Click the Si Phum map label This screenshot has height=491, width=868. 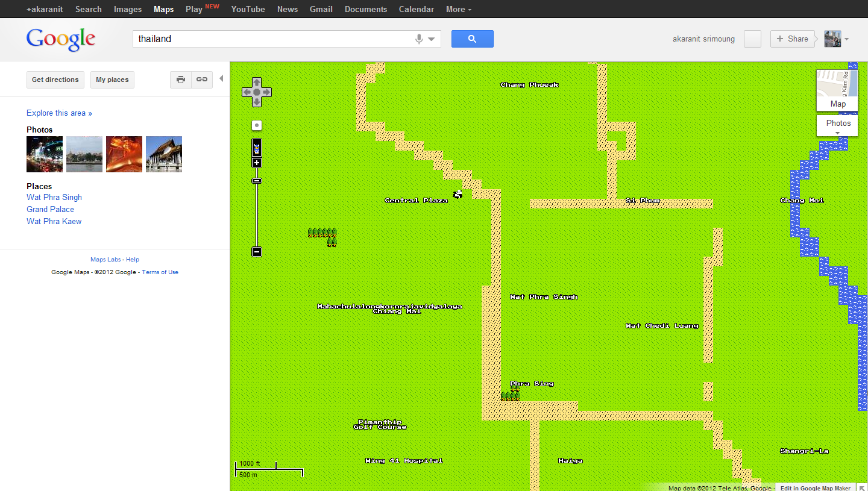click(643, 201)
